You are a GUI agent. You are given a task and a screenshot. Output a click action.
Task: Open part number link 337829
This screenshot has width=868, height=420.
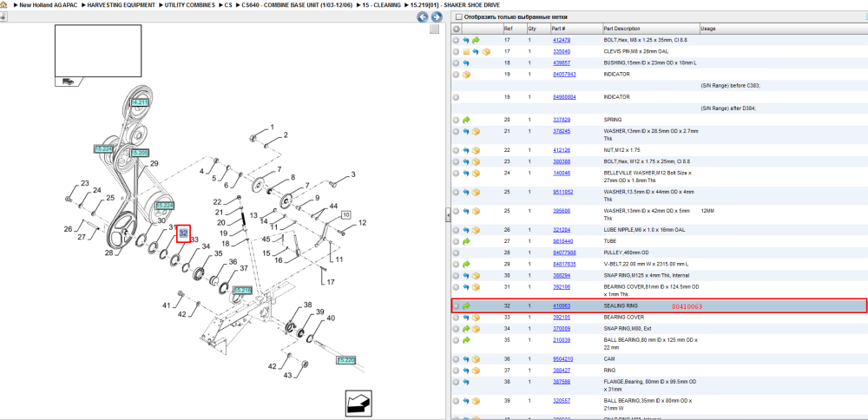click(x=562, y=120)
